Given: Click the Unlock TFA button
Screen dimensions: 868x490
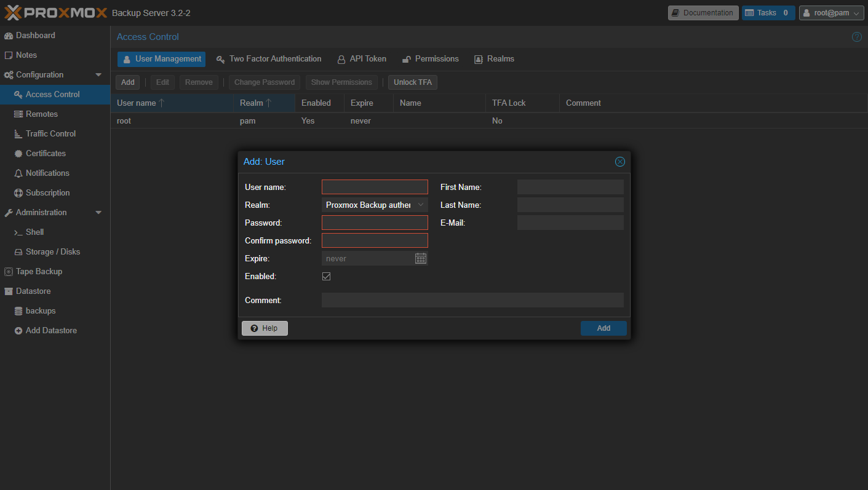Looking at the screenshot, I should point(413,82).
